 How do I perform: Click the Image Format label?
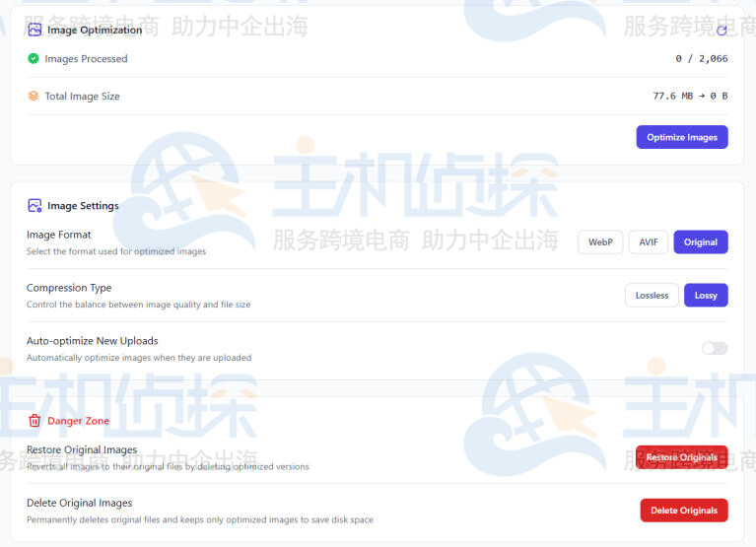pos(59,235)
